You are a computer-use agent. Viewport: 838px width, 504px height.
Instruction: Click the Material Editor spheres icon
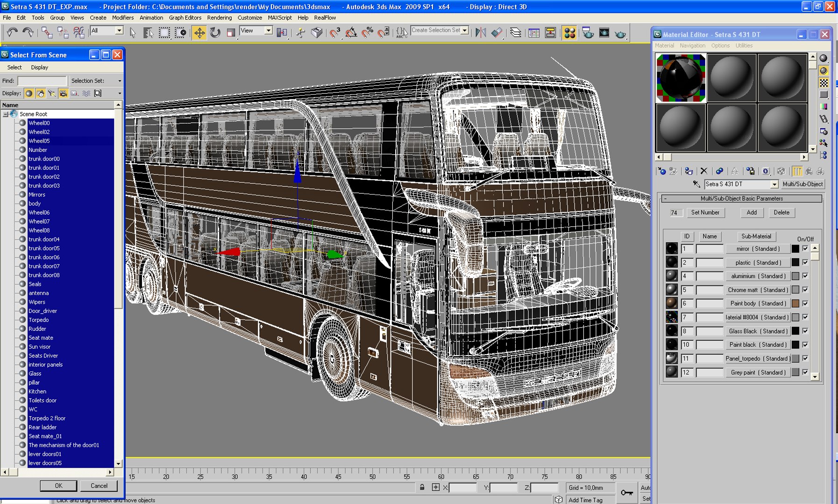(569, 33)
